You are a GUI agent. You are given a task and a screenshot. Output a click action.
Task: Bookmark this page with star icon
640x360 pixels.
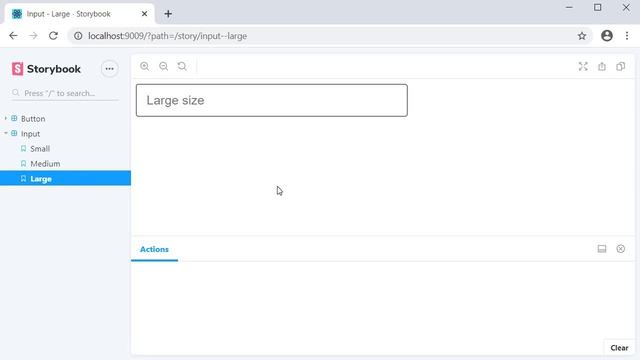click(582, 36)
